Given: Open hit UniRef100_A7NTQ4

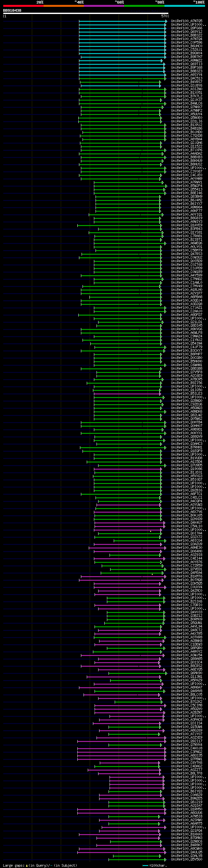Looking at the screenshot, I should point(187,39).
